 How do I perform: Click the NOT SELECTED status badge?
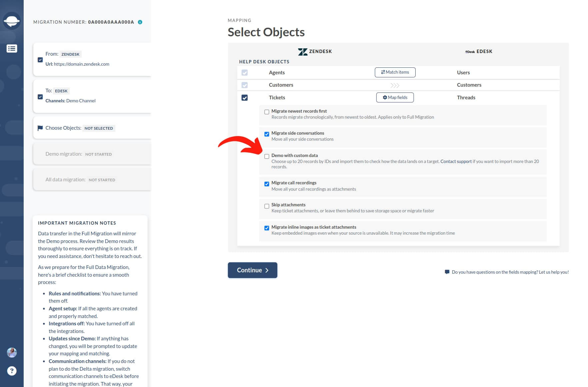(x=99, y=128)
